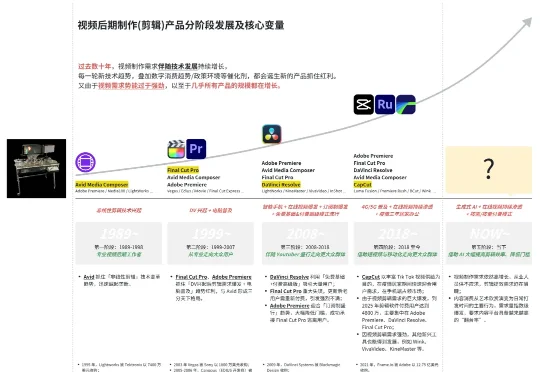
Task: Click the red header DV 兴起 + 电脑普及
Action: 211,210
